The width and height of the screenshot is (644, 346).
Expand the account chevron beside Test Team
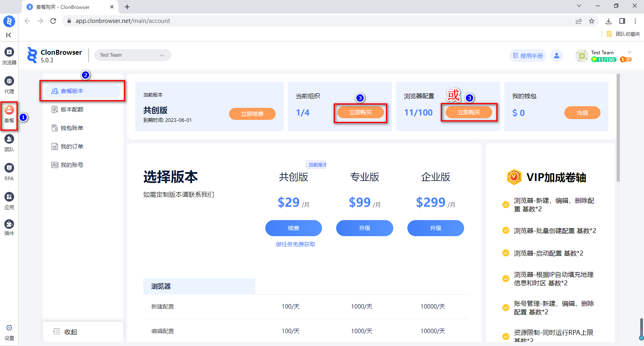[630, 52]
